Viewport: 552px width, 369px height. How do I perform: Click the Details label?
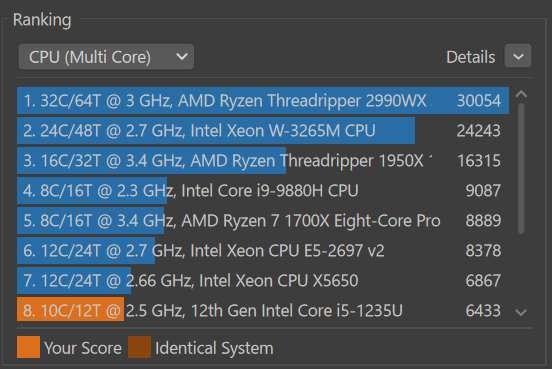pos(471,57)
